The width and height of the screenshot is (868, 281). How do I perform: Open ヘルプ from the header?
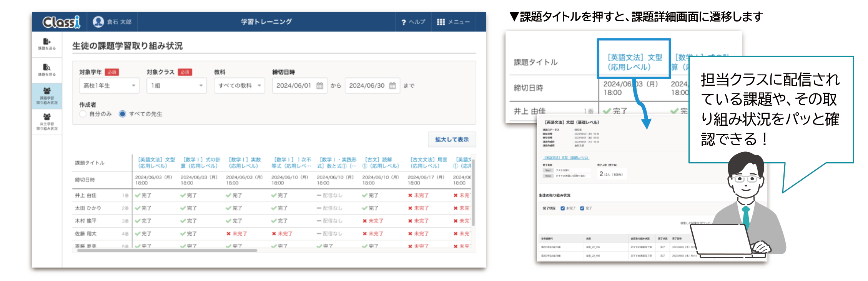[413, 22]
